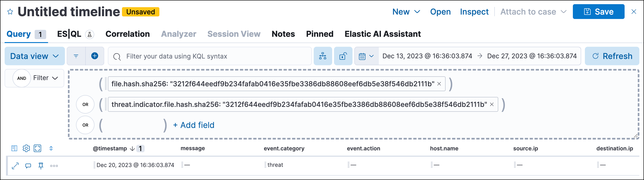Open the date quick-select calendar menu
Viewport: 644px width, 180px height.
(x=366, y=56)
